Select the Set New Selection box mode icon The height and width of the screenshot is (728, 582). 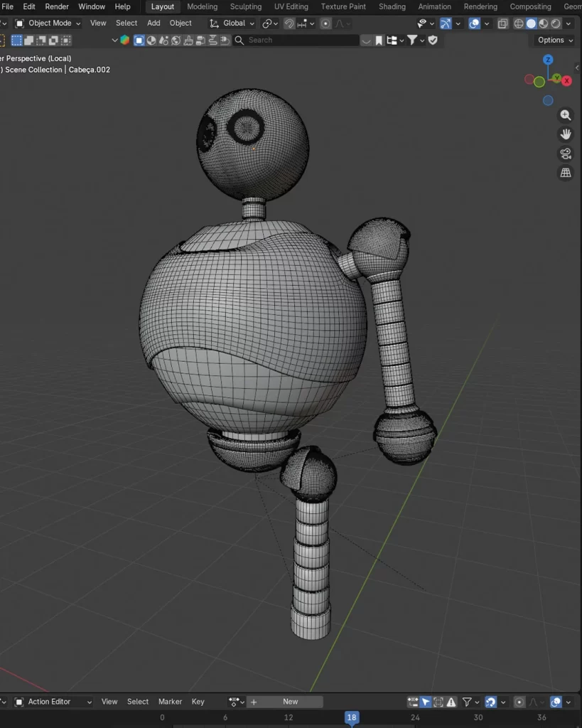coord(16,41)
